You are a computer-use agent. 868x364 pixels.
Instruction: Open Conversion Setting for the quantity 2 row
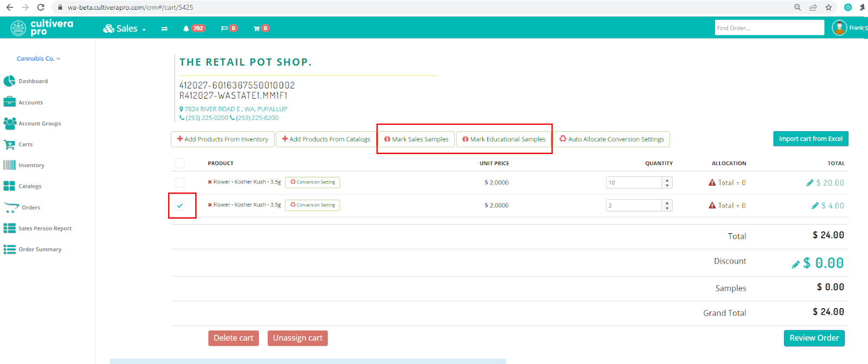point(312,205)
